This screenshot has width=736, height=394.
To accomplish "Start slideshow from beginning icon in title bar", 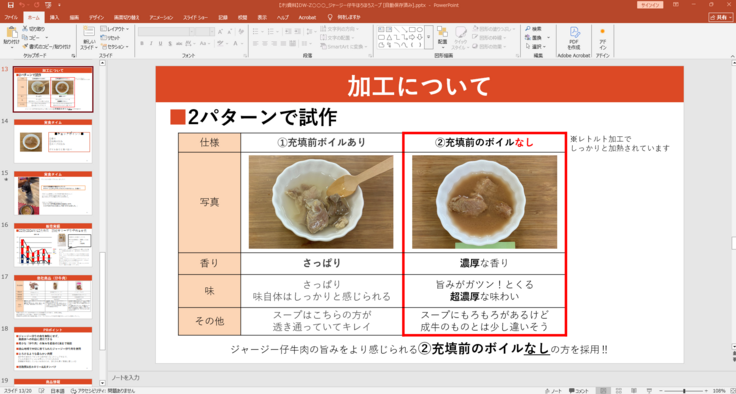I will (x=49, y=5).
